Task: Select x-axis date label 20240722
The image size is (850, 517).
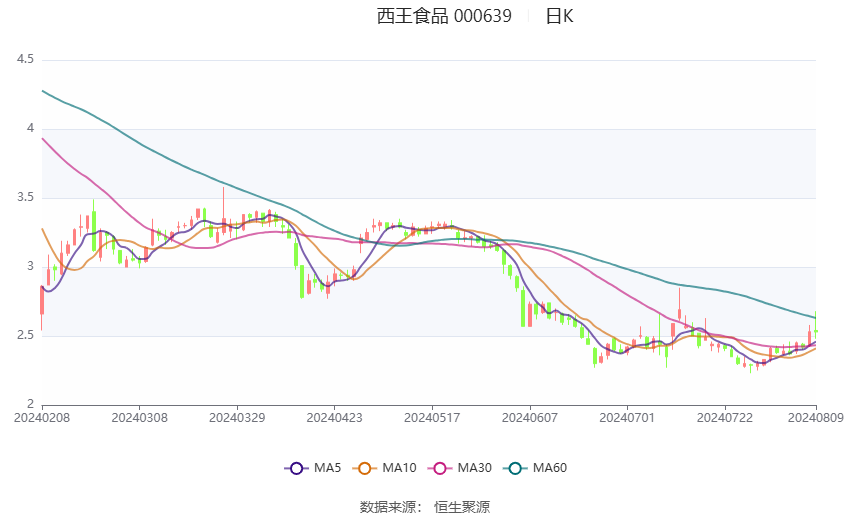Action: coord(725,418)
